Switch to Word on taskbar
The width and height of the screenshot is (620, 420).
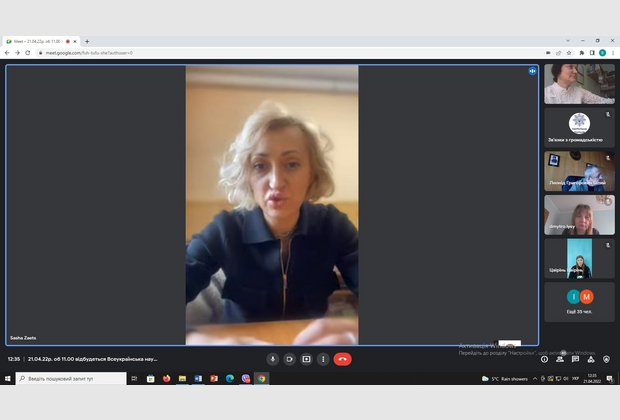click(198, 378)
